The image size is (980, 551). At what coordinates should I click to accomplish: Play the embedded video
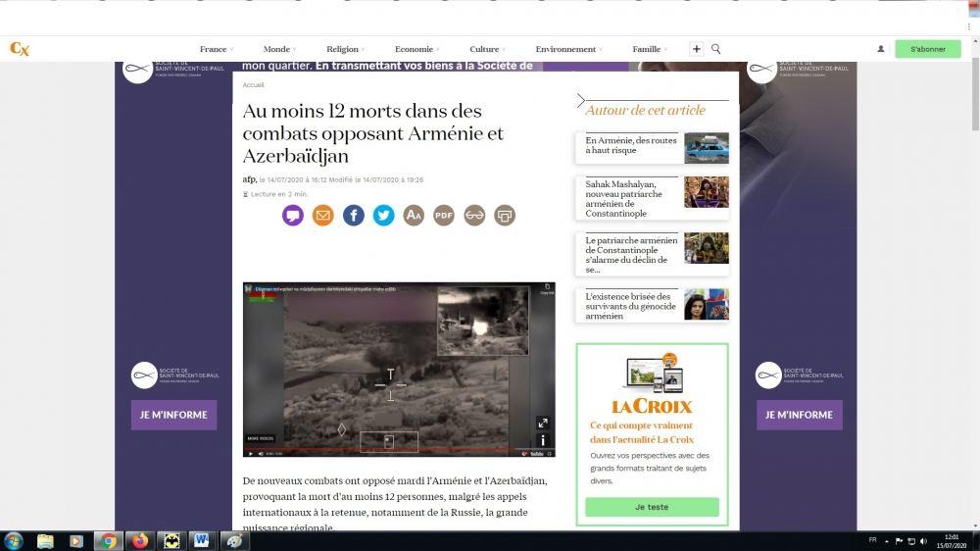click(x=250, y=453)
